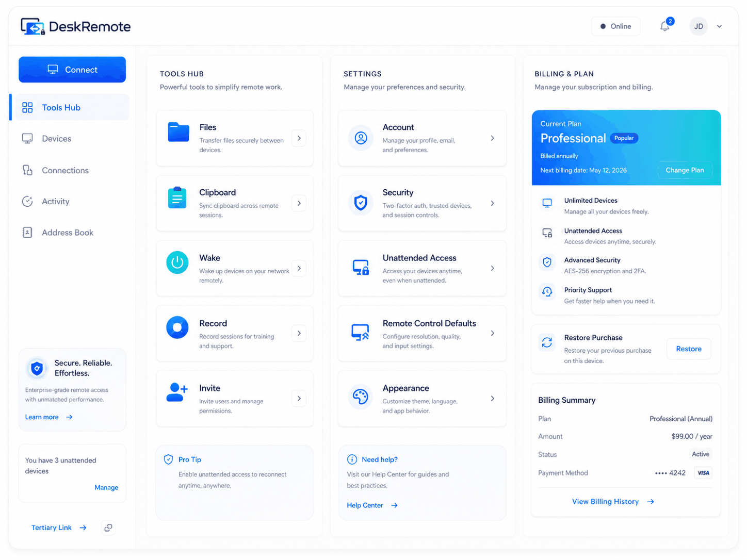Click the Priority Support headset icon
The image size is (747, 560).
point(547,292)
